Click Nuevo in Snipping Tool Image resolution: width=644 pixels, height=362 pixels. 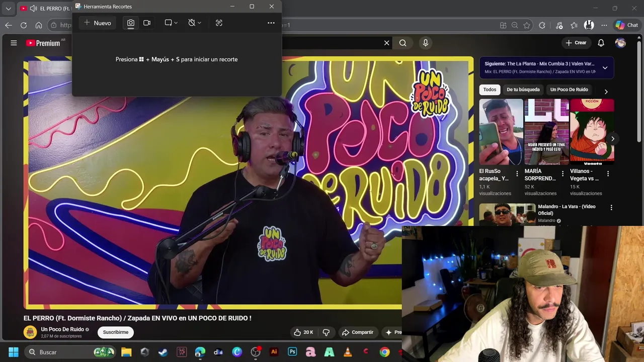click(x=98, y=23)
